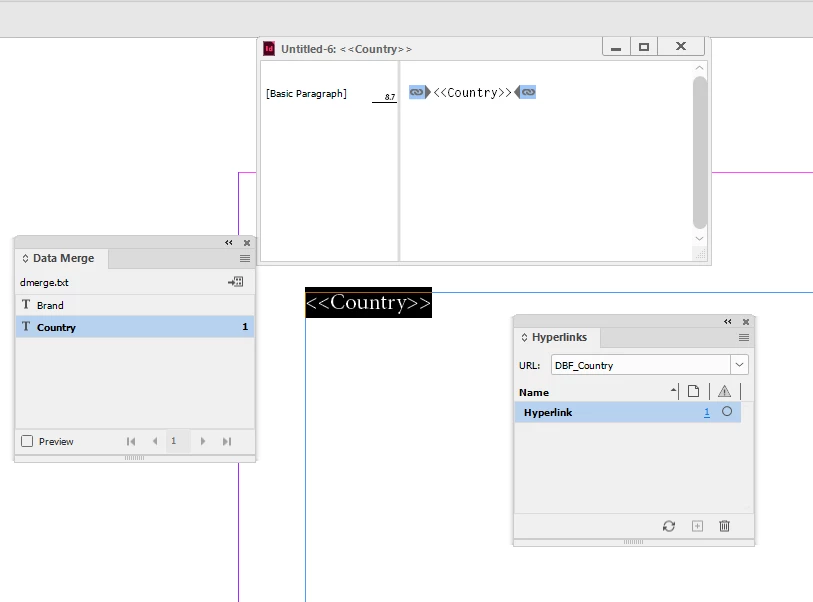Select the Data Merge panel tab
Viewport: 813px width, 602px height.
[x=63, y=258]
